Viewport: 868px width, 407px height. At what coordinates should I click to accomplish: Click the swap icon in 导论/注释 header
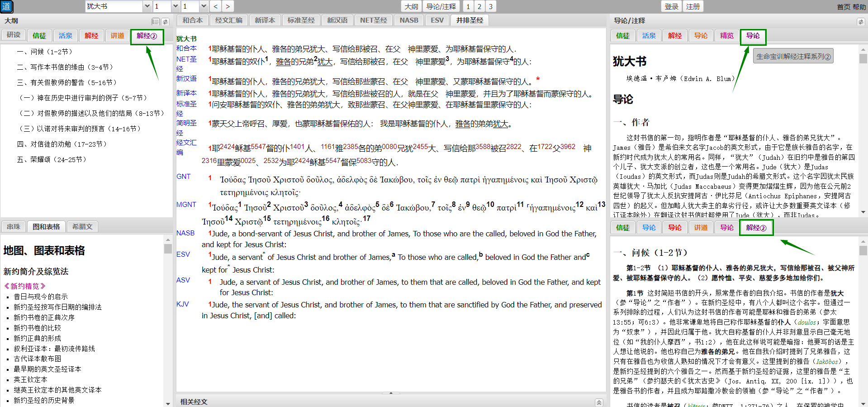click(x=860, y=21)
